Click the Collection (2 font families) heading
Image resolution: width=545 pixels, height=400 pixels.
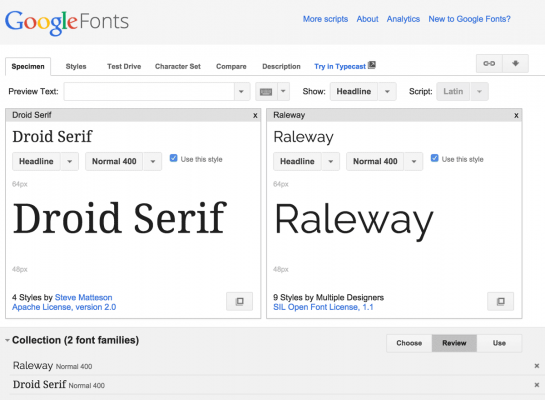[x=75, y=340]
